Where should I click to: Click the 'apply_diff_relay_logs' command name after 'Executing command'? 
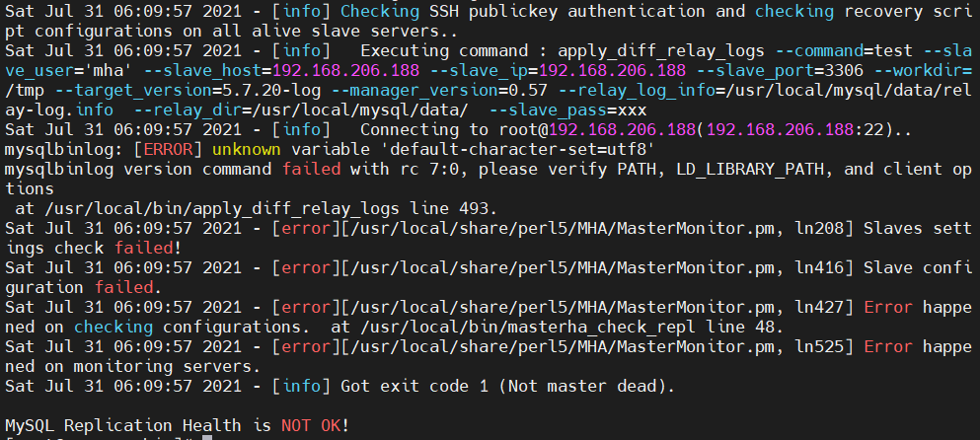[660, 50]
